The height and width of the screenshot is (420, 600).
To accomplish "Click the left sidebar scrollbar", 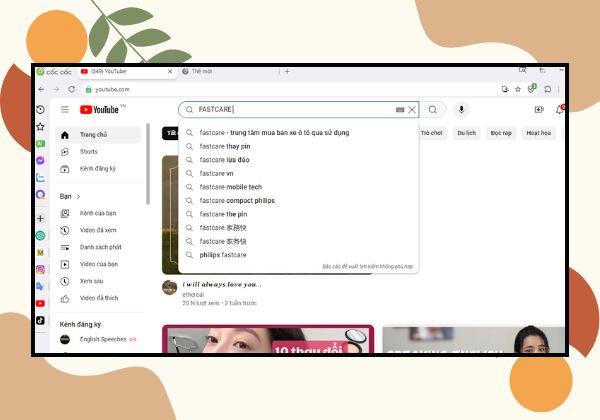I will tap(148, 164).
